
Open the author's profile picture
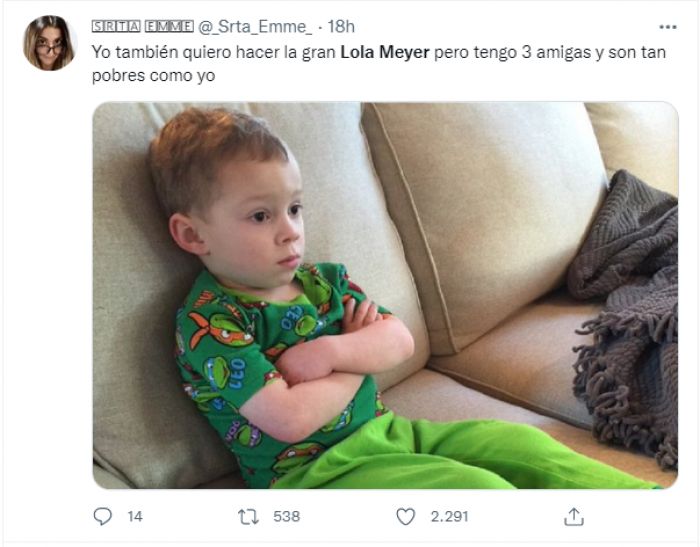click(x=48, y=43)
